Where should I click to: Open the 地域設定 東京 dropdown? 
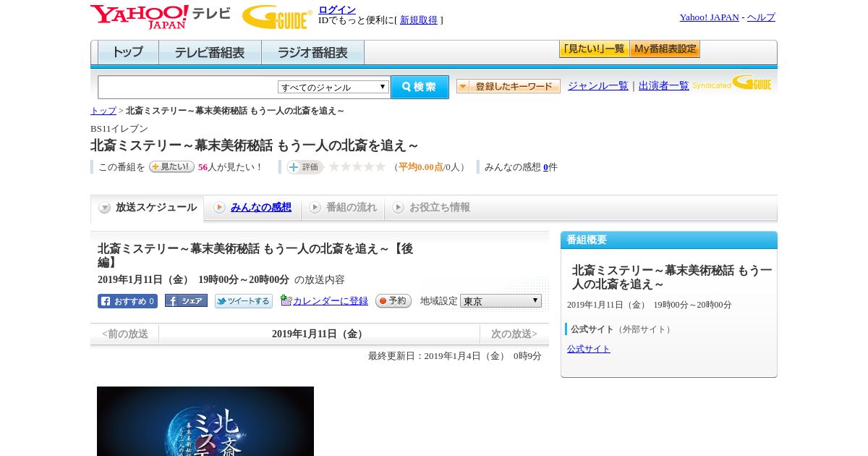coord(501,300)
